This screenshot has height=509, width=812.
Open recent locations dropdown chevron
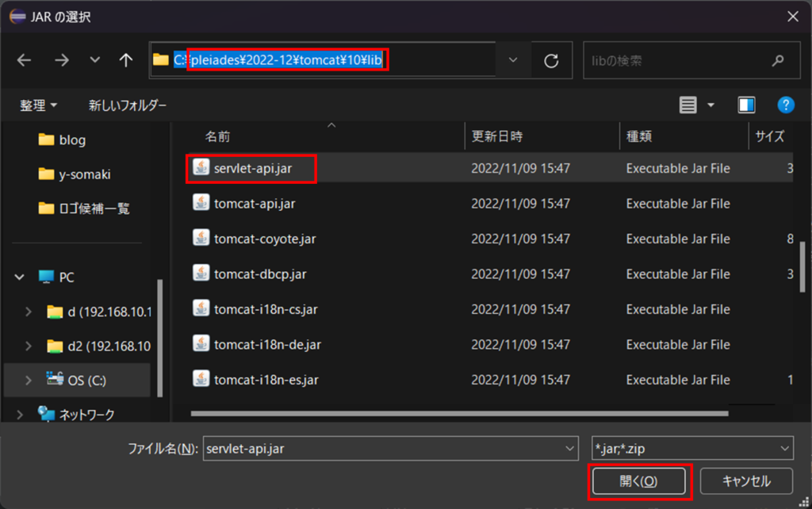point(95,60)
